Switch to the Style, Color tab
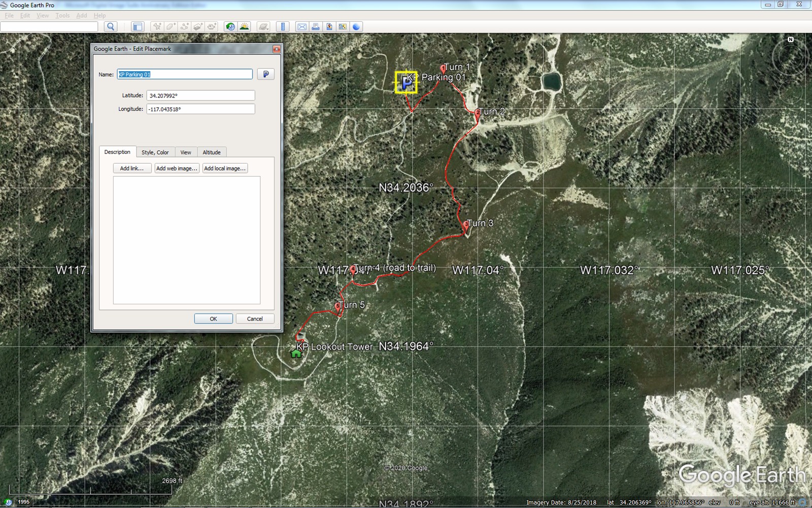The image size is (812, 508). pos(155,152)
